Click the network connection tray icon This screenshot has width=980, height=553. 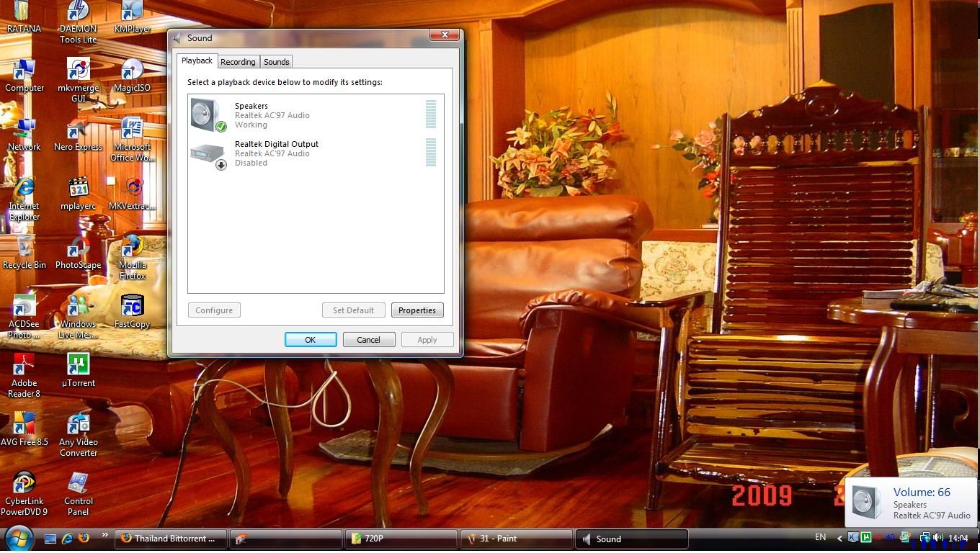[x=925, y=537]
